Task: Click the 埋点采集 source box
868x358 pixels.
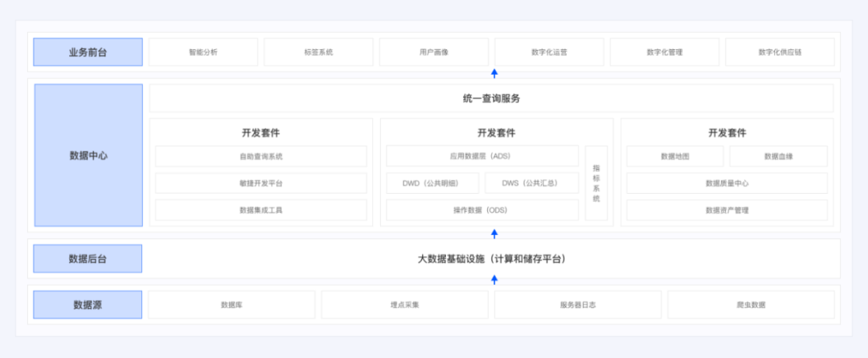Action: tap(404, 305)
